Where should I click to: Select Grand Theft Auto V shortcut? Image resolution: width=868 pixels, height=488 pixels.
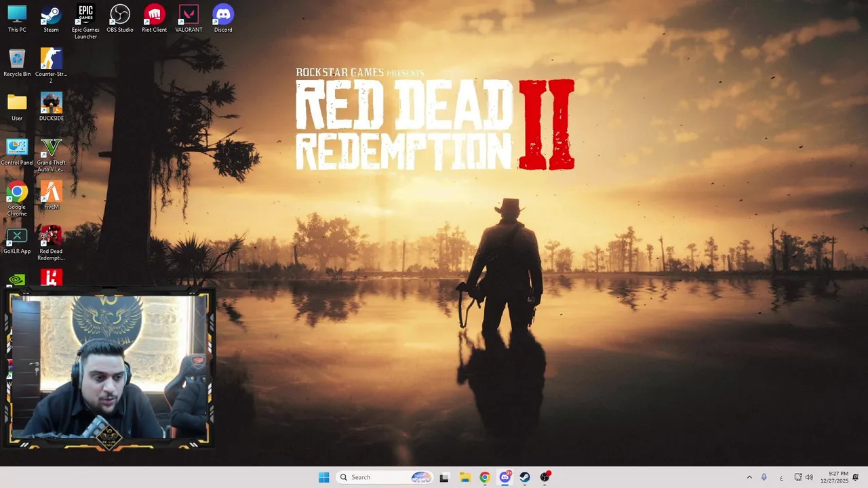coord(51,155)
